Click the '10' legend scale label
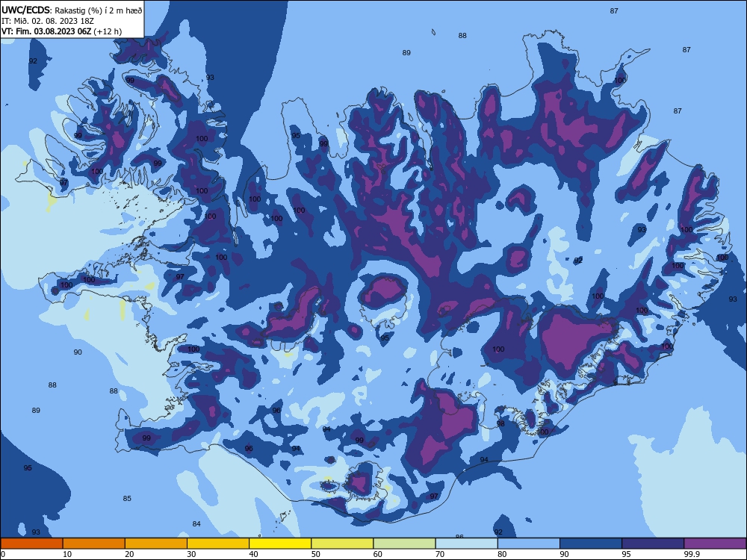747x560 pixels. pyautogui.click(x=67, y=554)
